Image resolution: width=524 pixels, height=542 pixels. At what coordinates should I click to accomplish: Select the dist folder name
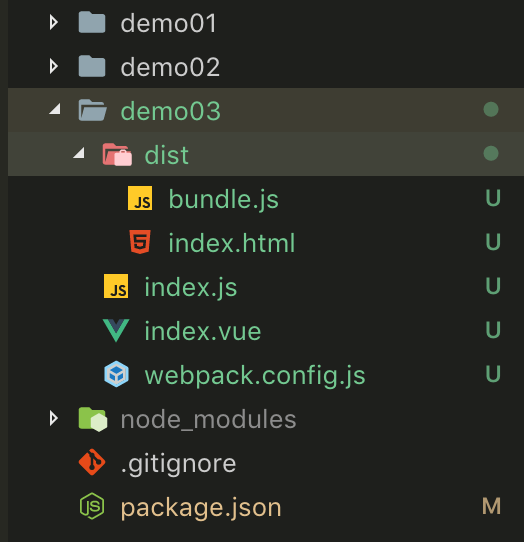(x=167, y=155)
